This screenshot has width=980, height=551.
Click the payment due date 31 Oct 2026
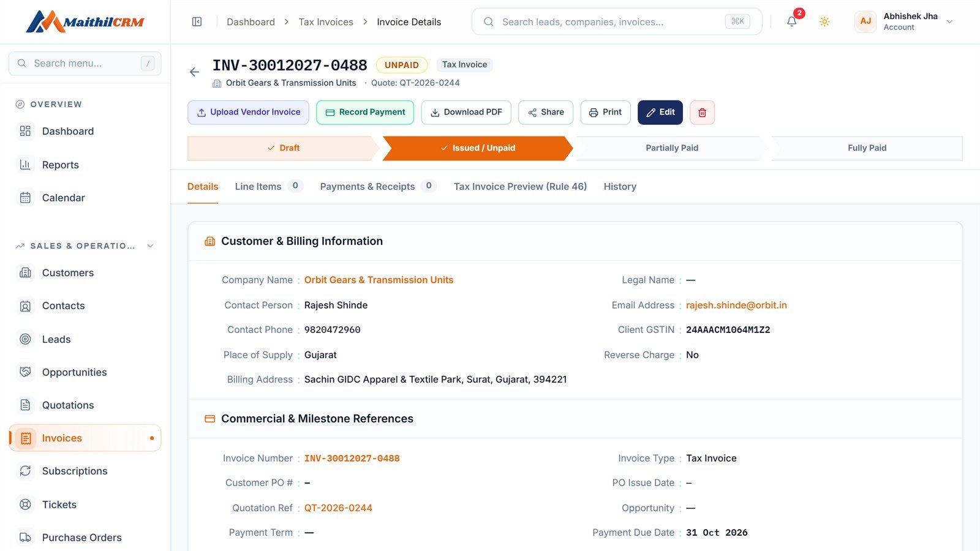pyautogui.click(x=717, y=533)
